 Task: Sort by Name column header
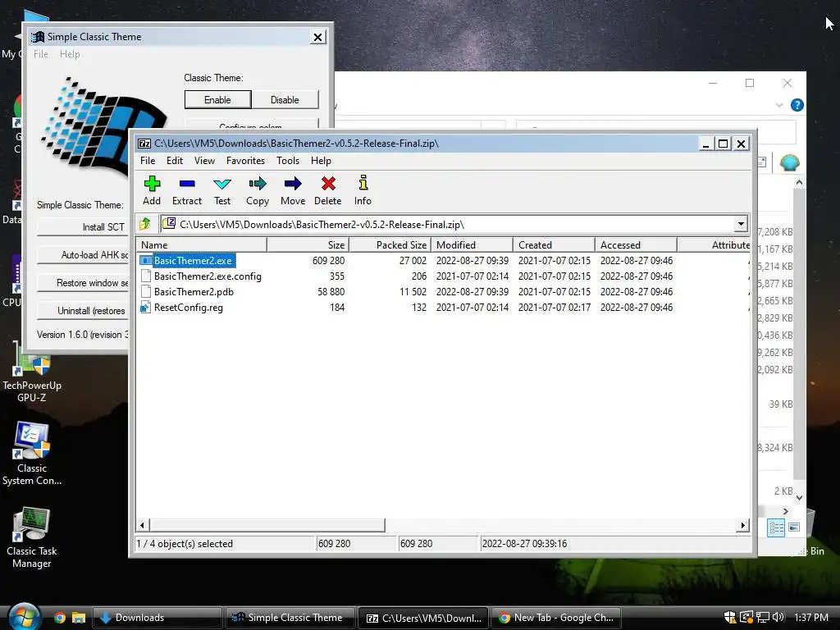tap(202, 244)
